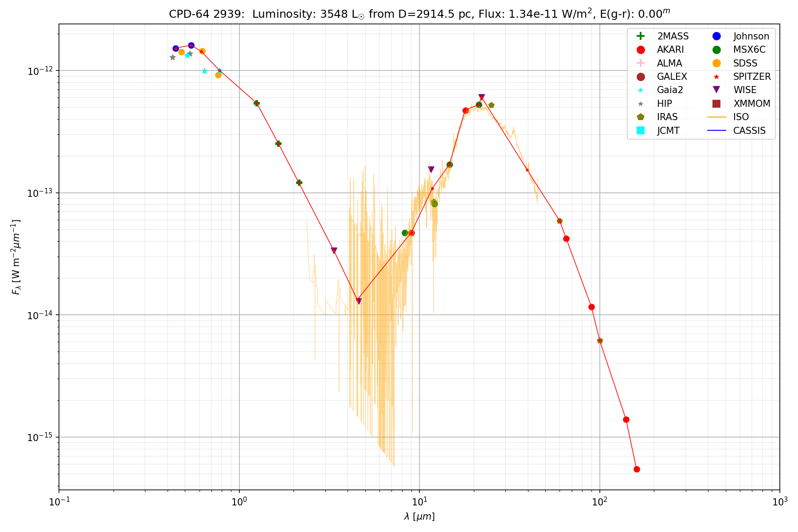
Task: Click the XMMOM brown square legend marker
Action: 716,104
